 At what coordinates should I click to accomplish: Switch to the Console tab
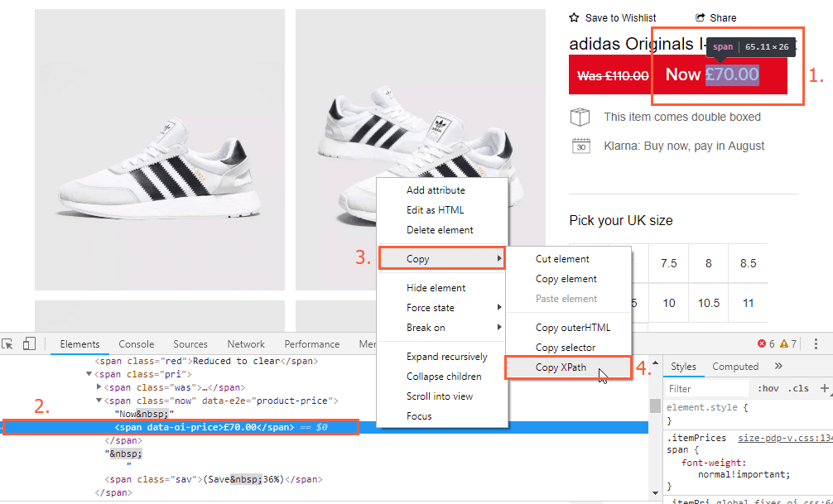point(137,344)
